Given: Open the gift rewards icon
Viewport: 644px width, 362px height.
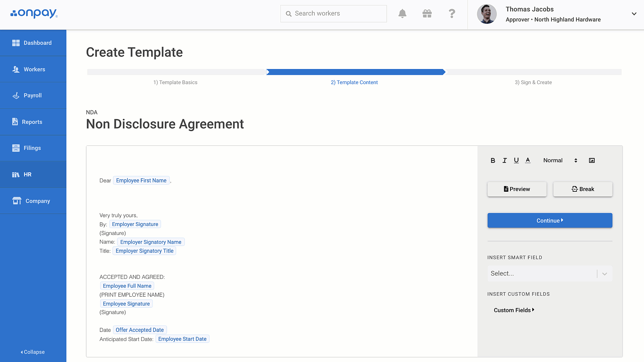Looking at the screenshot, I should 427,13.
